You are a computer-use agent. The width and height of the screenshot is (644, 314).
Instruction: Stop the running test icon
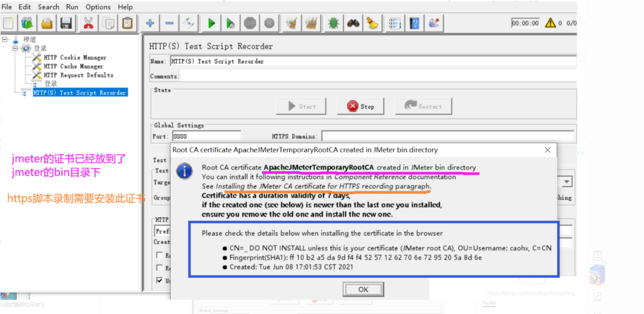point(250,23)
